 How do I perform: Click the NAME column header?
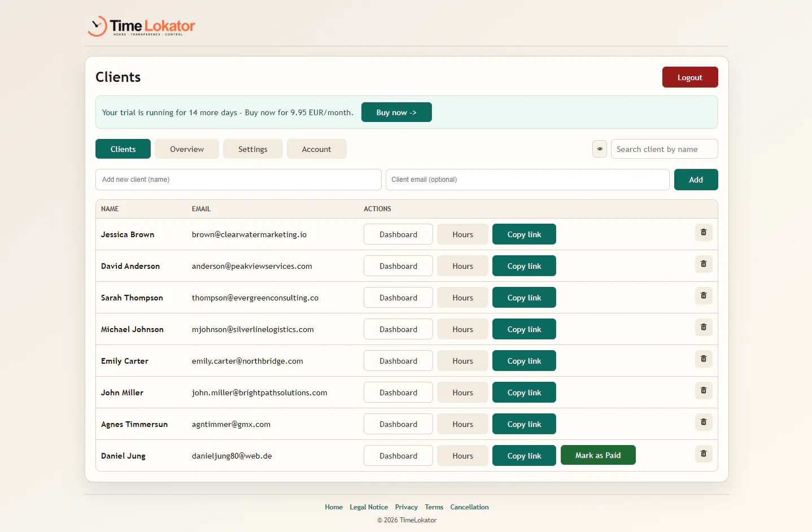pos(110,209)
